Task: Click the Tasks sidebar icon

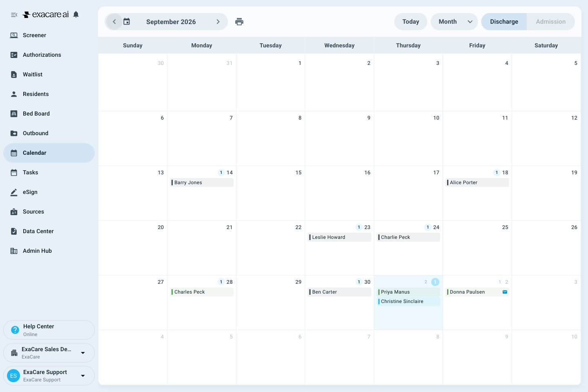Action: [14, 172]
